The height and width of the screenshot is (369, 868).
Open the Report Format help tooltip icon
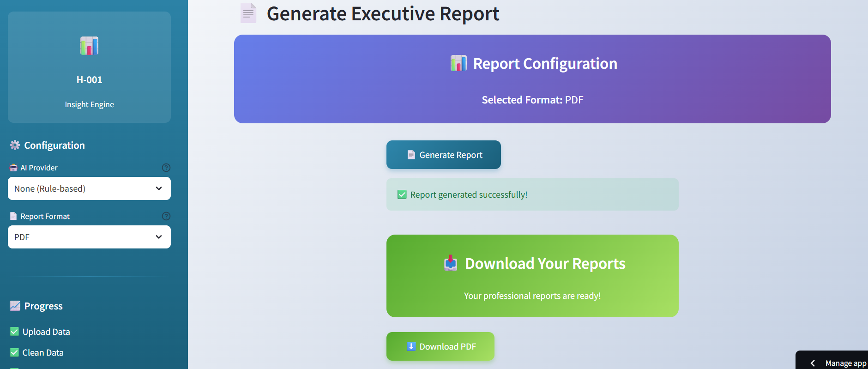pos(166,216)
